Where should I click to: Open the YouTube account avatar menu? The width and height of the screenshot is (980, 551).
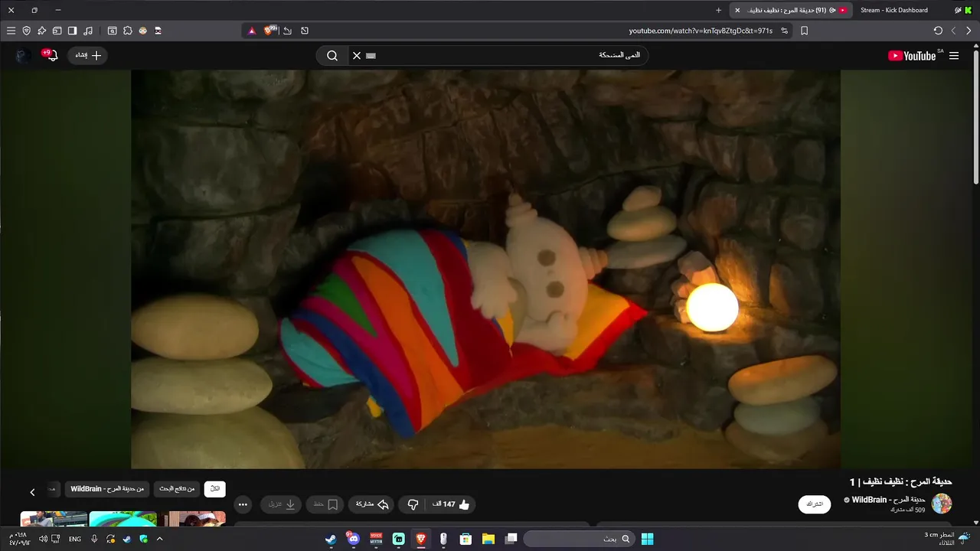(x=23, y=55)
